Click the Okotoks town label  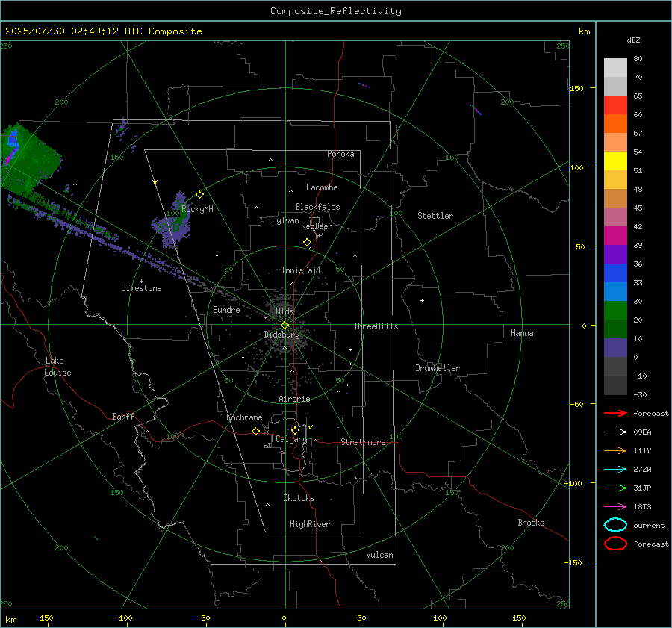[299, 498]
